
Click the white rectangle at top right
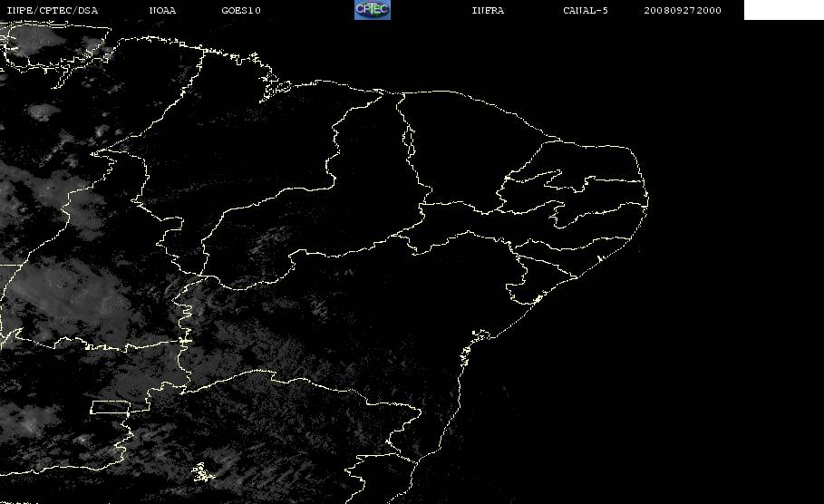(783, 10)
